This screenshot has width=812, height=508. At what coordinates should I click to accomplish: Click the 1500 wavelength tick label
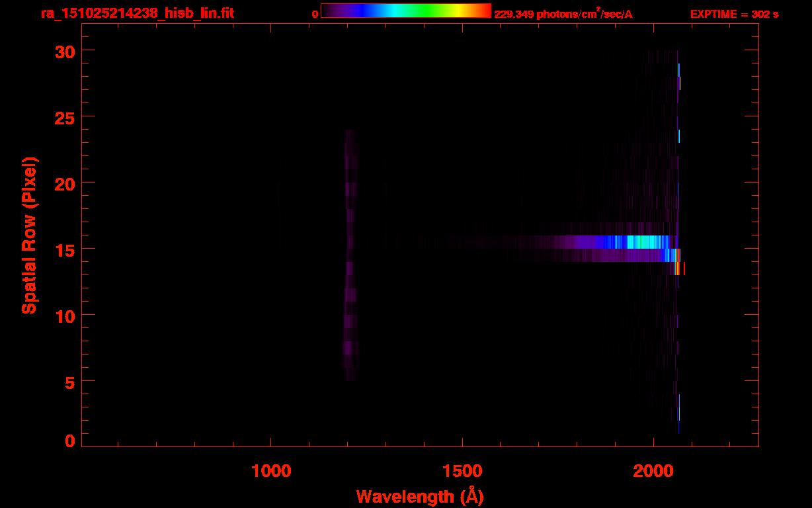tap(462, 470)
